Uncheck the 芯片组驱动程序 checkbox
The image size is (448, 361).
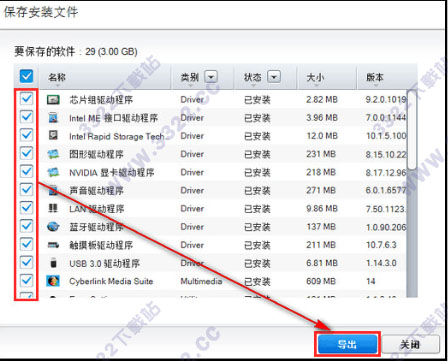[x=26, y=99]
